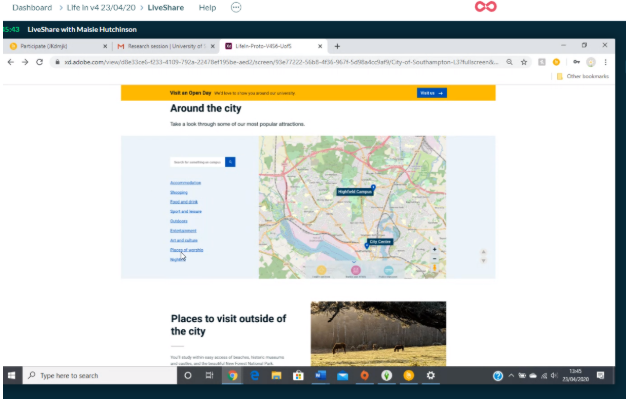Image resolution: width=626 pixels, height=399 pixels.
Task: Click the Cortana circle icon
Action: [188, 375]
